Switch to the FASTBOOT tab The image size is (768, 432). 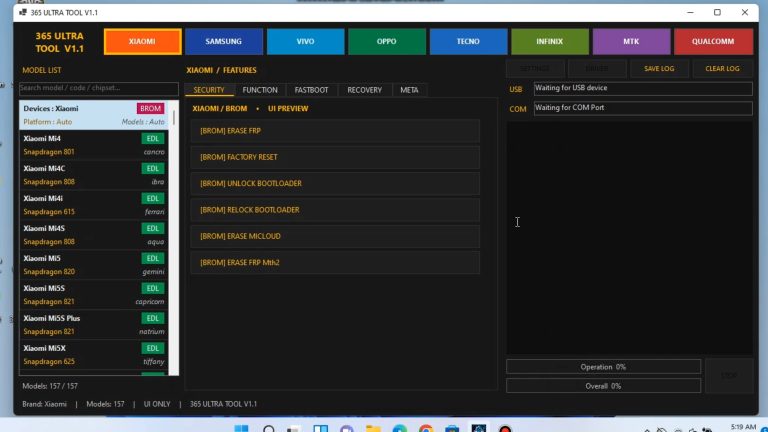311,90
